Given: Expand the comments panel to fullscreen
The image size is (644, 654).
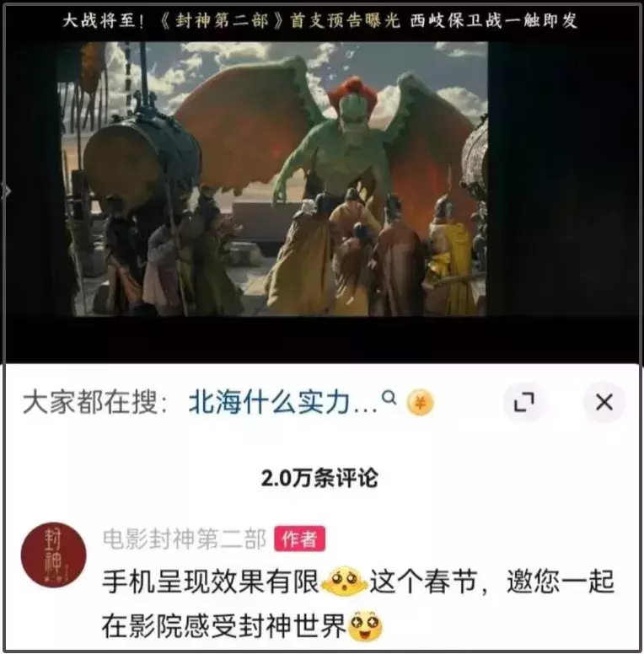Looking at the screenshot, I should (x=523, y=403).
